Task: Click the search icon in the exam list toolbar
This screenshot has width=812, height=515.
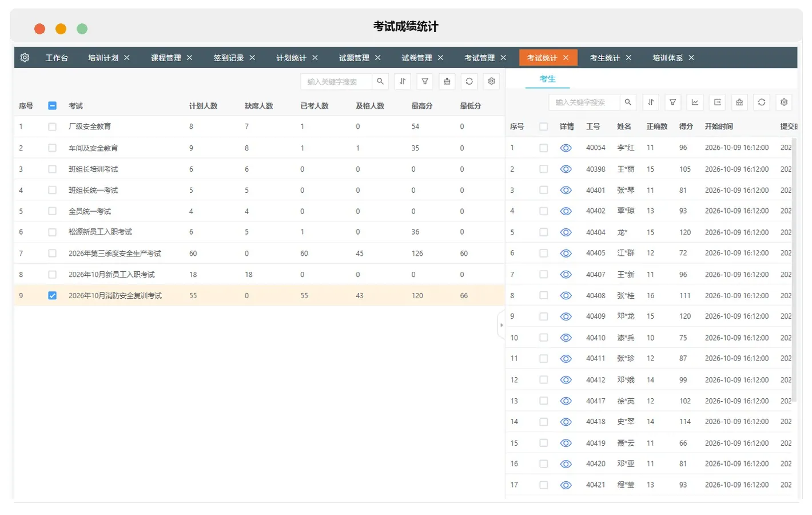Action: 380,81
